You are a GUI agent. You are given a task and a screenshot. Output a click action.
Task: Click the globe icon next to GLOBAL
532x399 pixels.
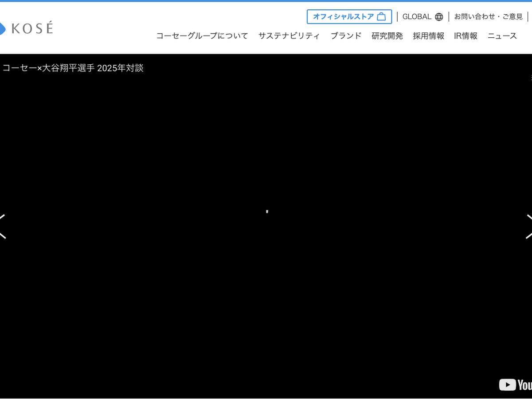tap(439, 17)
